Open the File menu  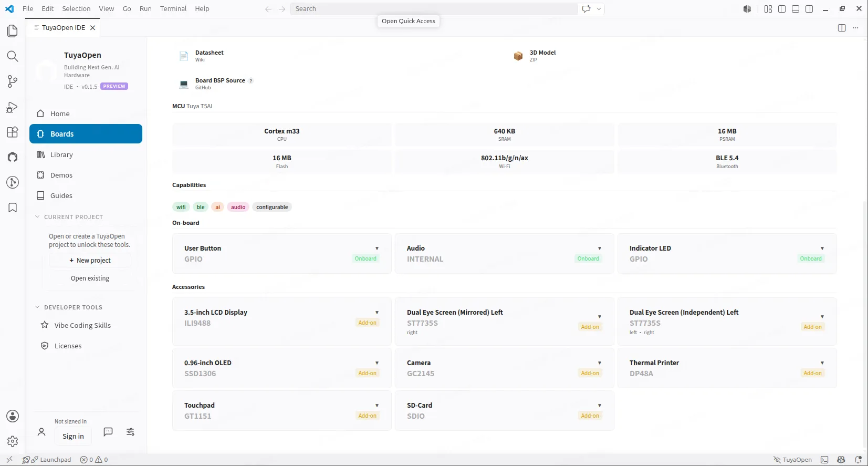coord(28,9)
